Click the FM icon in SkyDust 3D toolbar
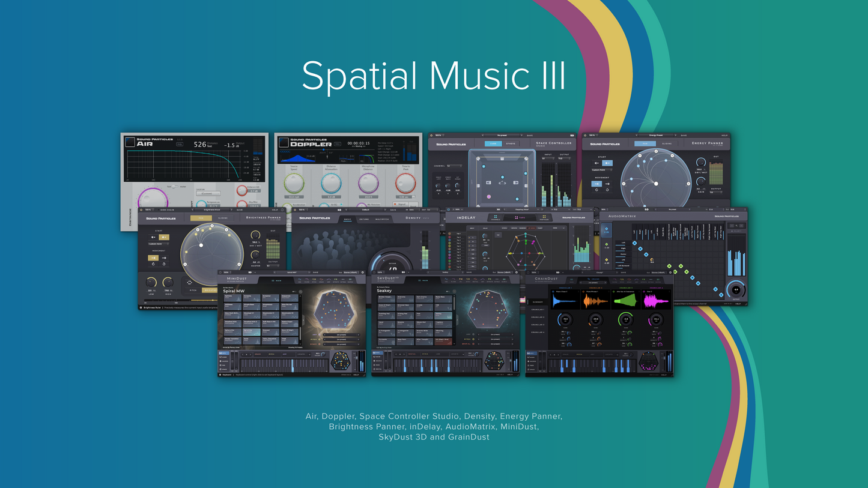This screenshot has width=868, height=488. pyautogui.click(x=461, y=280)
